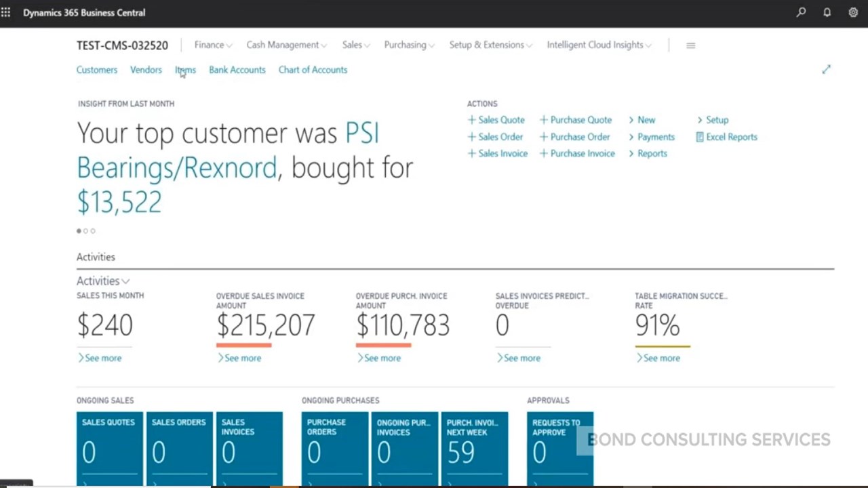The height and width of the screenshot is (488, 868).
Task: Open Chart of Accounts
Action: click(x=313, y=70)
